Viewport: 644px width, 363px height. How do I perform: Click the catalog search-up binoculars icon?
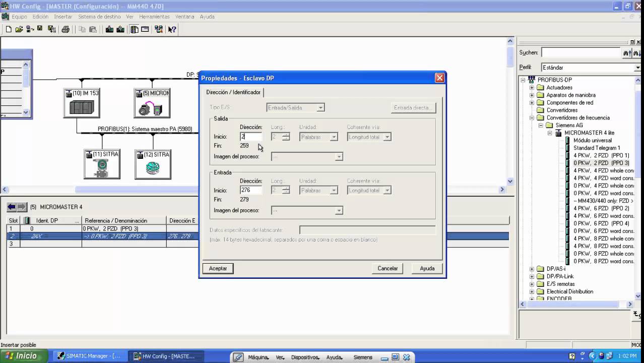[627, 53]
